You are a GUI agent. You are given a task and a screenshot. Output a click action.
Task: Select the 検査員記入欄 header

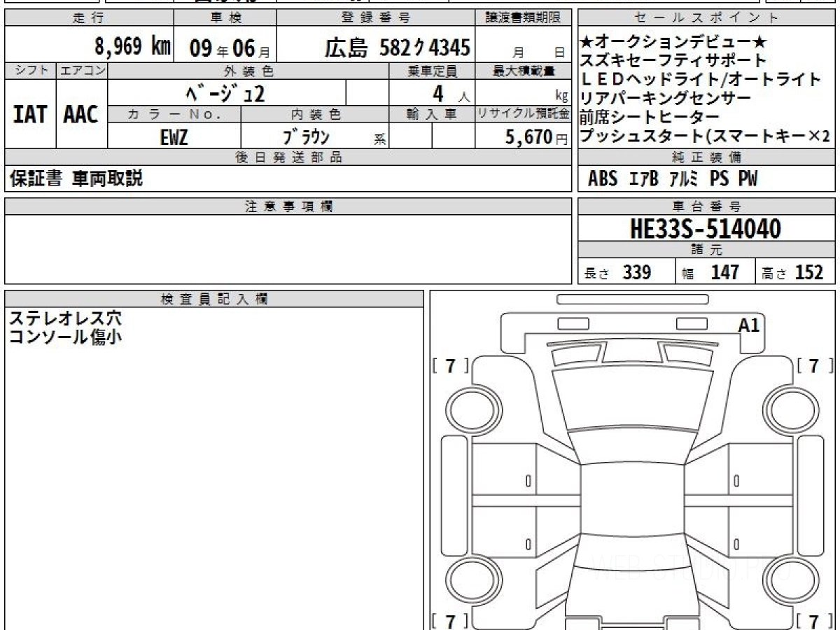(214, 299)
